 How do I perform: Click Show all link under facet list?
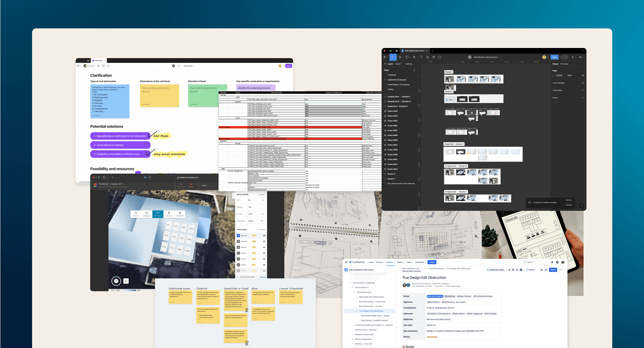click(x=263, y=277)
